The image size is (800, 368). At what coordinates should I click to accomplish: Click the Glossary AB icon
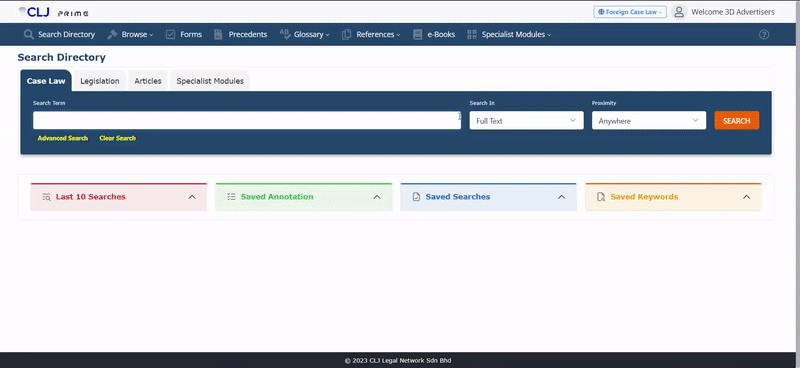click(x=285, y=34)
